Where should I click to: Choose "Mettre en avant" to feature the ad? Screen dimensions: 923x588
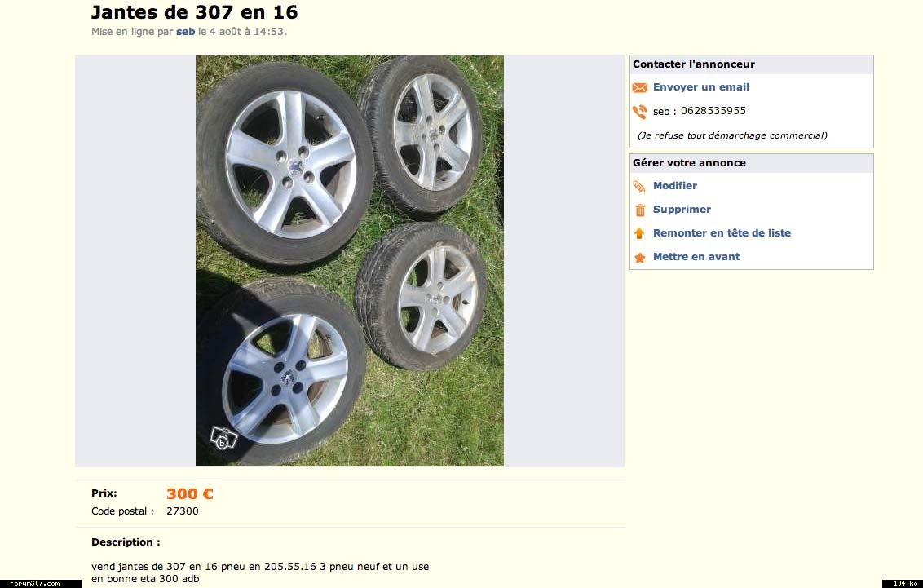[x=696, y=257]
